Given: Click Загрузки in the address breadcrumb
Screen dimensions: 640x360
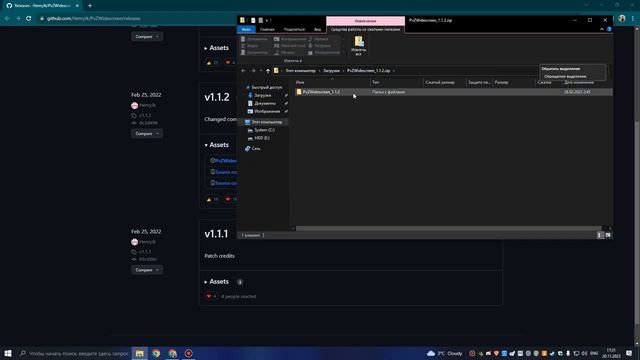Looking at the screenshot, I should (331, 71).
